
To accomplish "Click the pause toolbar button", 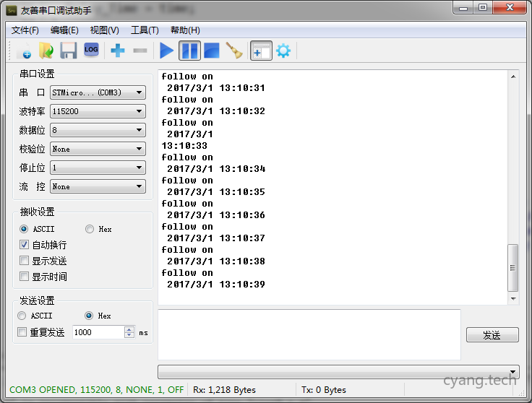I will tap(189, 51).
